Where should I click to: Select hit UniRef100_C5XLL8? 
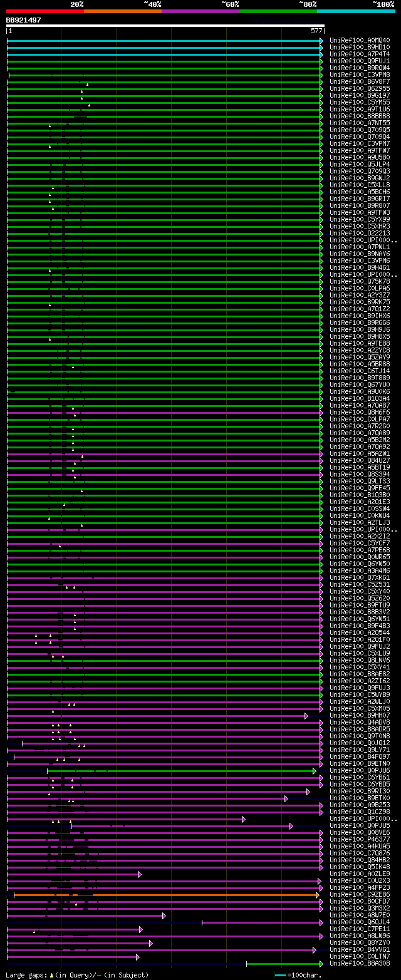(x=360, y=185)
